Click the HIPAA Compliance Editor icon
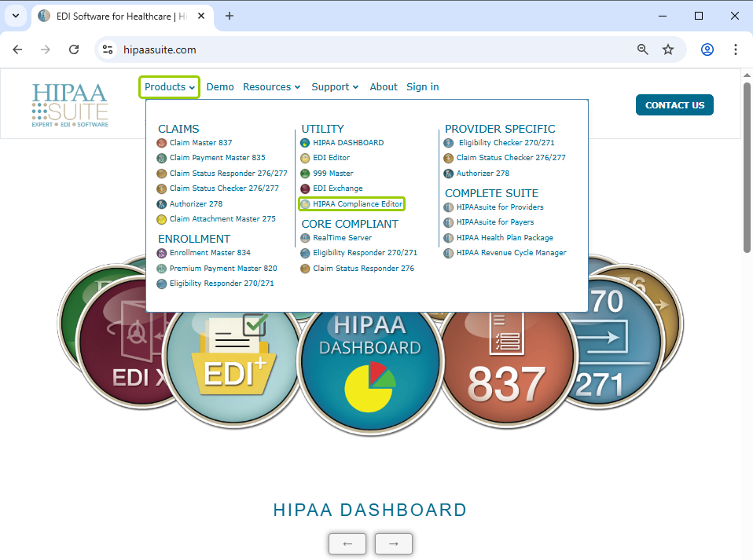Image resolution: width=753 pixels, height=560 pixels. [305, 204]
